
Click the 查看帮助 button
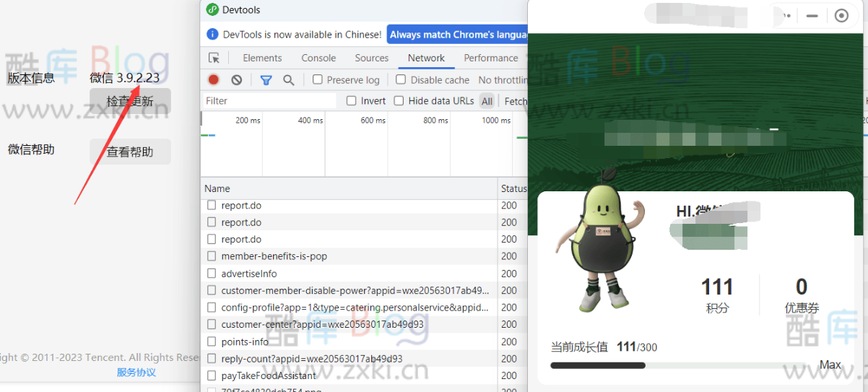click(x=130, y=152)
